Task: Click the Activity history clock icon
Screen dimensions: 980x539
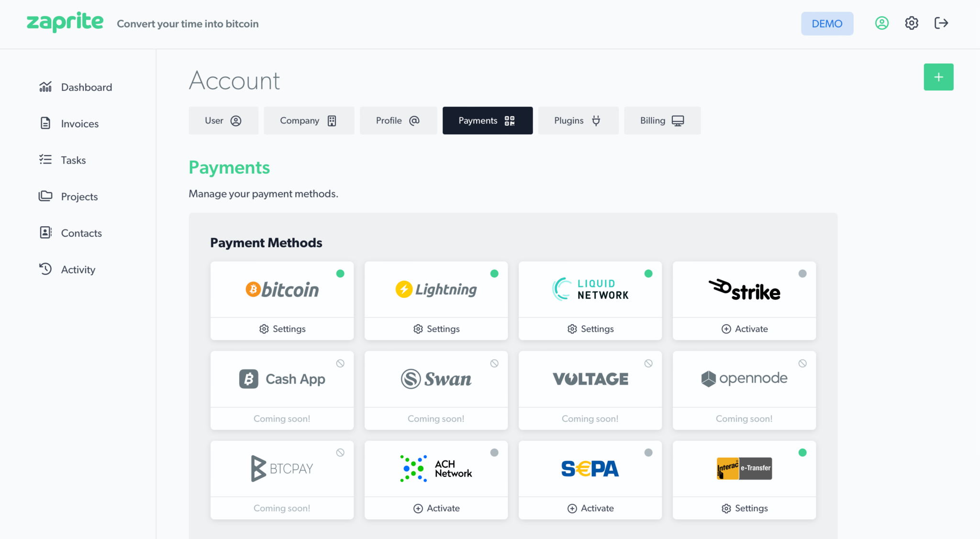Action: 45,269
